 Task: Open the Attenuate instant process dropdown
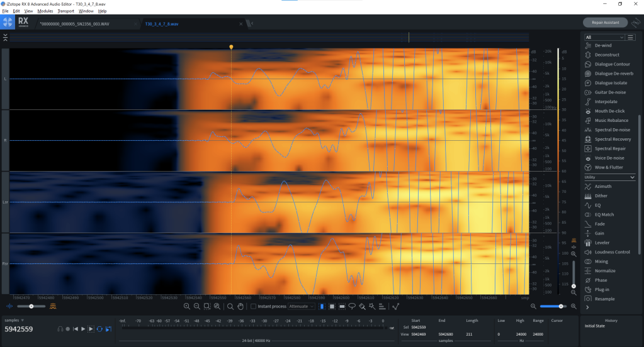coord(302,306)
